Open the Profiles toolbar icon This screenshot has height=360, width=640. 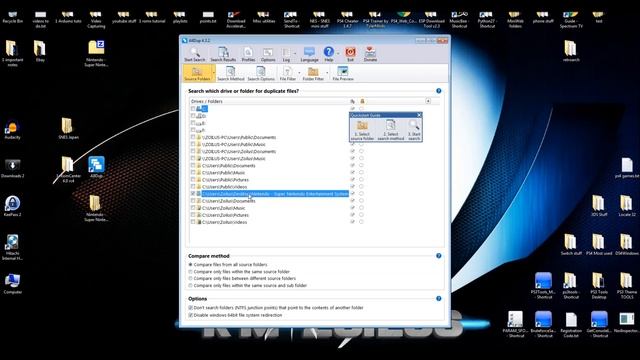tap(248, 54)
